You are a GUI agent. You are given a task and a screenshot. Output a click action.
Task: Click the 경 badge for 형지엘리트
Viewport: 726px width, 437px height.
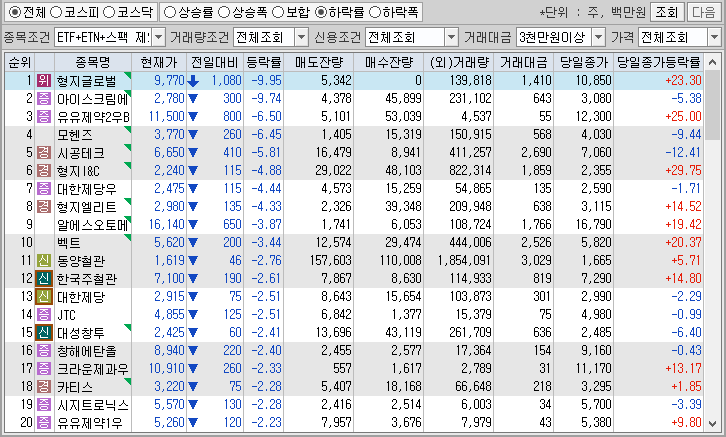point(44,206)
